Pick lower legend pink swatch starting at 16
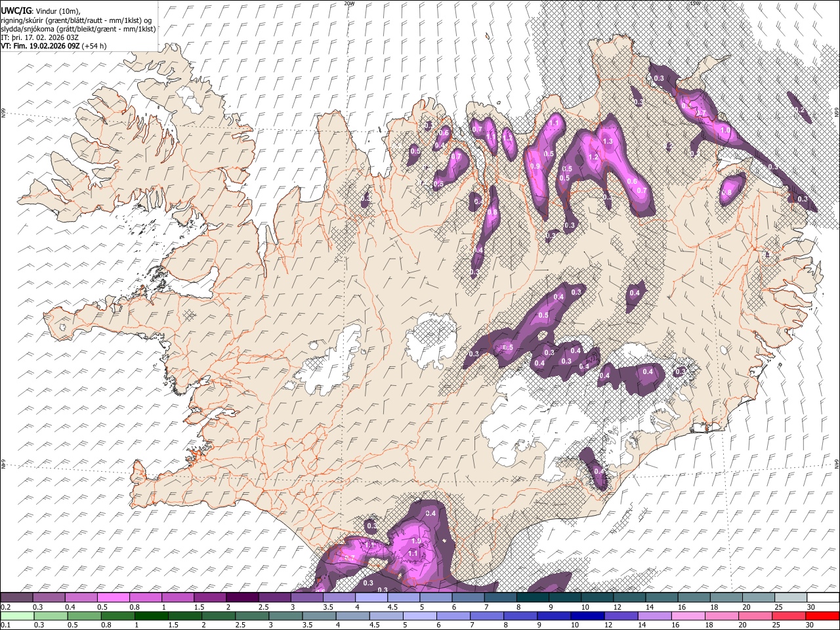 click(x=688, y=616)
